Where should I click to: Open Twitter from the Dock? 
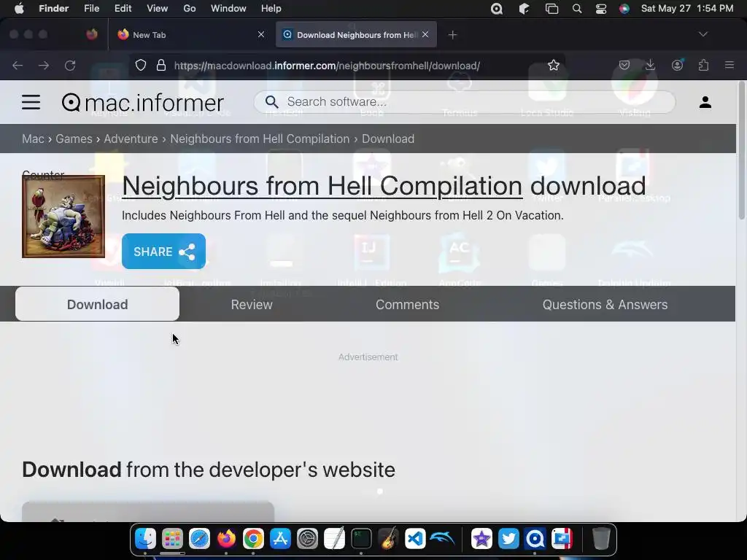[508, 539]
